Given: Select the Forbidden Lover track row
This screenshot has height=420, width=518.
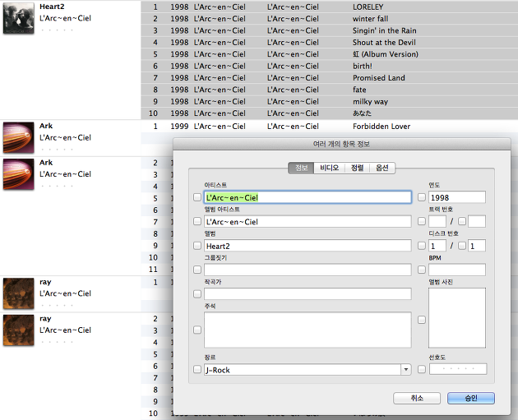Looking at the screenshot, I should pyautogui.click(x=330, y=127).
